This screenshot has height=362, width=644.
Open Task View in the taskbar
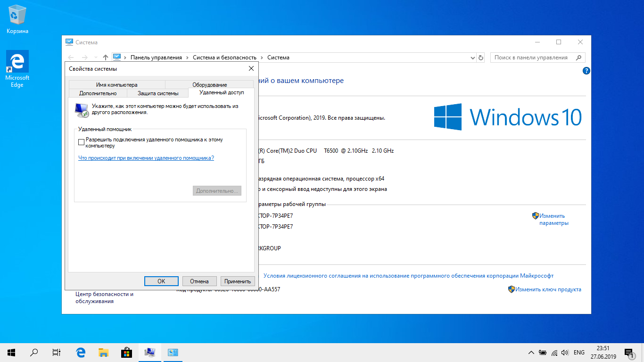(x=57, y=352)
